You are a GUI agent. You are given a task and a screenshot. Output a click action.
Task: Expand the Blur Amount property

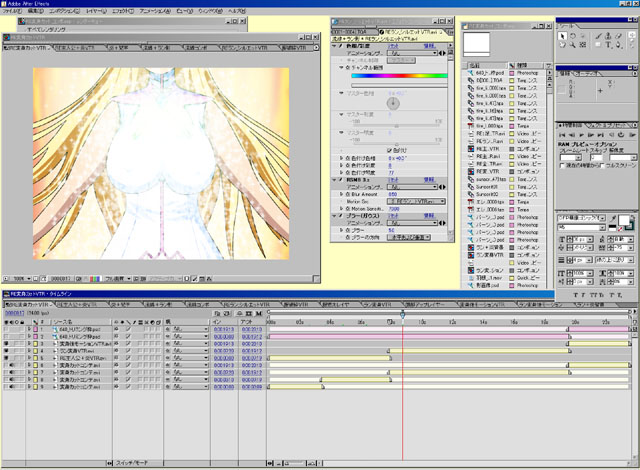click(x=342, y=194)
